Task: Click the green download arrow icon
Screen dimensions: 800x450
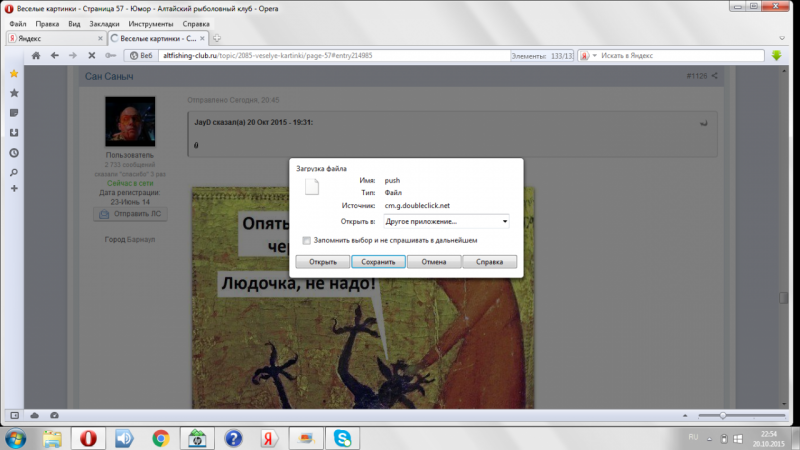Action: tap(777, 56)
